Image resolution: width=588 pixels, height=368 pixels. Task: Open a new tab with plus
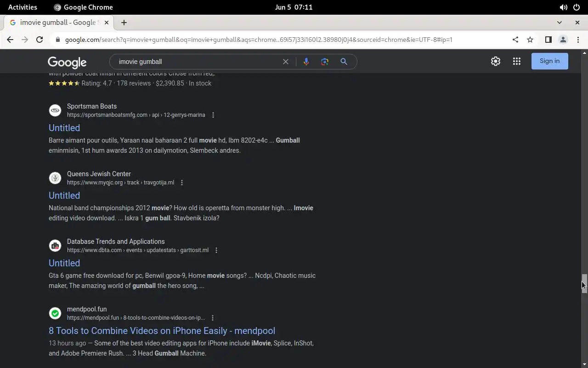(x=124, y=23)
